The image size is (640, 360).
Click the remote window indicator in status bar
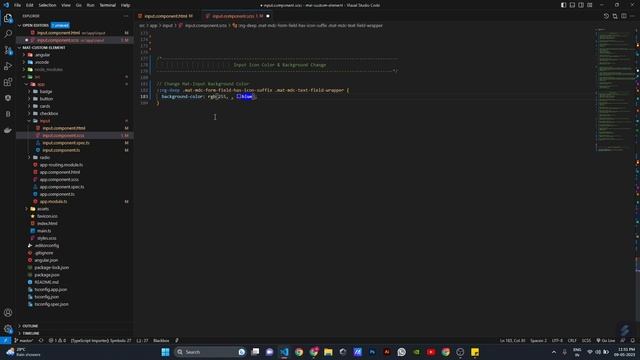tap(5, 340)
